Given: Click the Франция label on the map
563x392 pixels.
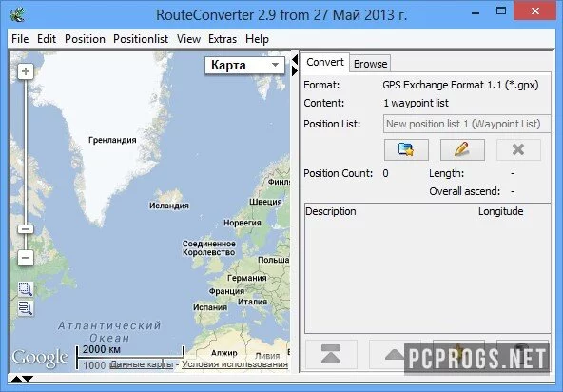Looking at the screenshot, I should coord(226,291).
